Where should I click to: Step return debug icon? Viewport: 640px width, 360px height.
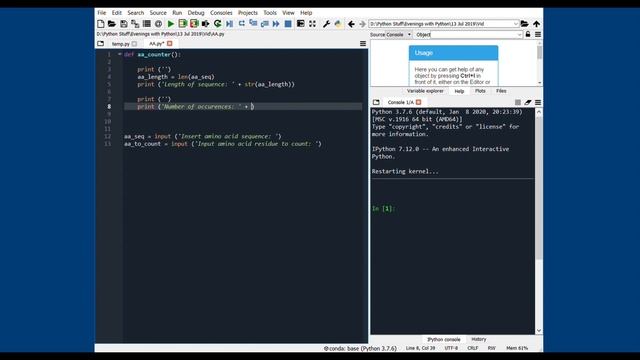pos(264,24)
